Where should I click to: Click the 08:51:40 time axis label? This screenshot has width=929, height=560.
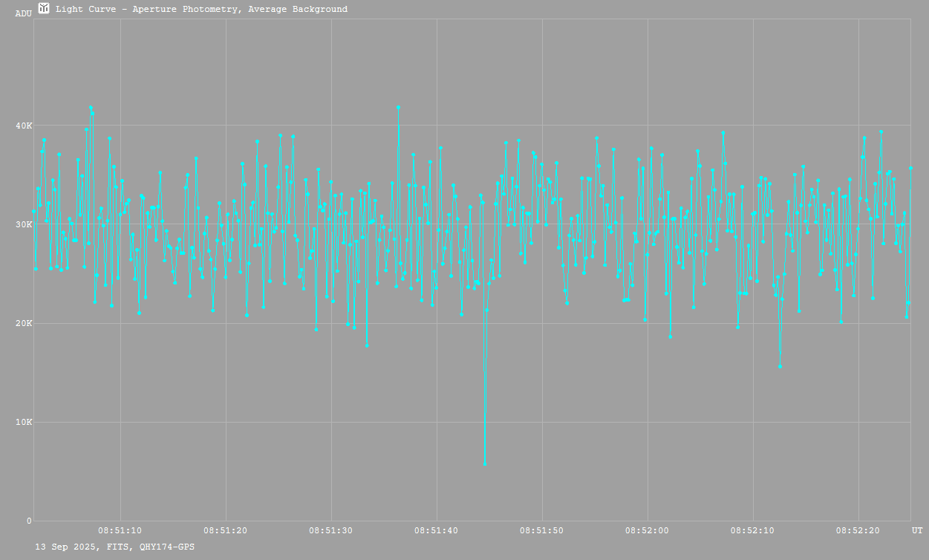(x=437, y=530)
